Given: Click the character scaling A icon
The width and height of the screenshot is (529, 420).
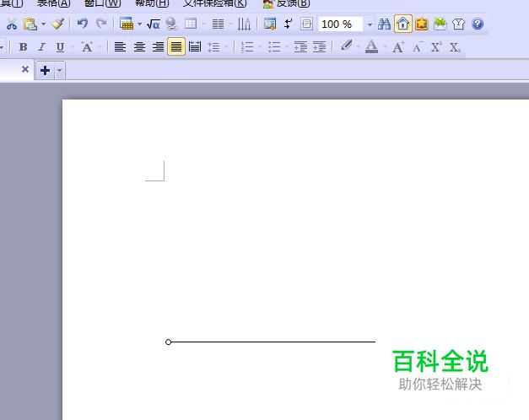Looking at the screenshot, I should click(x=87, y=47).
